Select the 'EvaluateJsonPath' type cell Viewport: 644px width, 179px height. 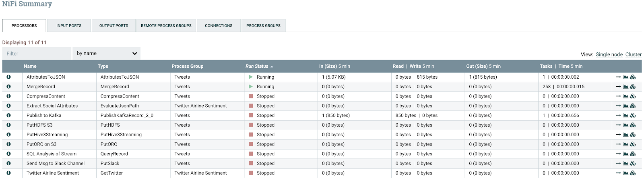tap(120, 106)
